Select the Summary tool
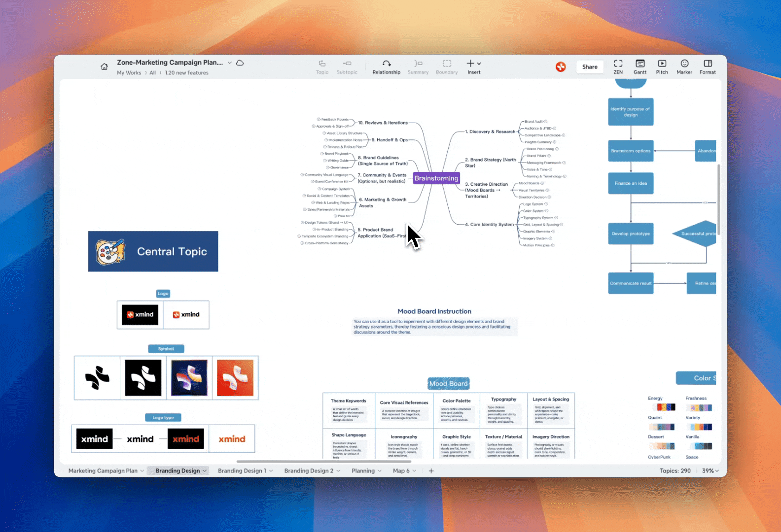This screenshot has width=781, height=532. click(418, 67)
